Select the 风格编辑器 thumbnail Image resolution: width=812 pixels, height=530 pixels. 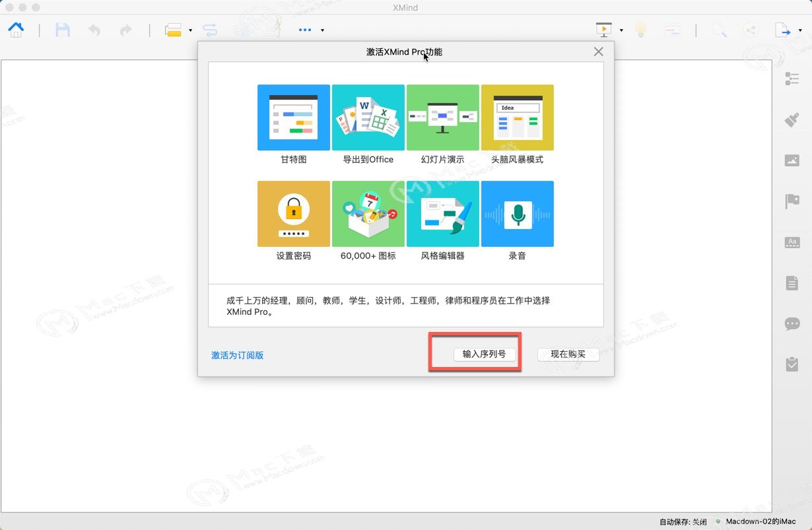point(443,214)
